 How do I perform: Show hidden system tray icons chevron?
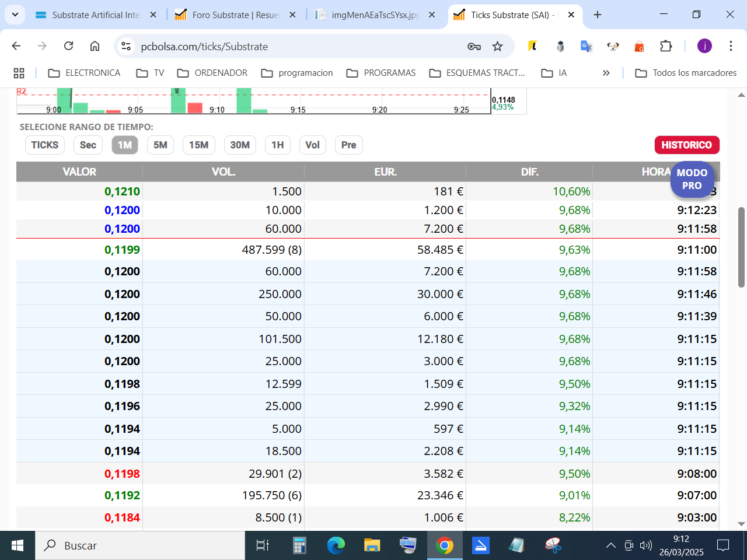click(610, 545)
